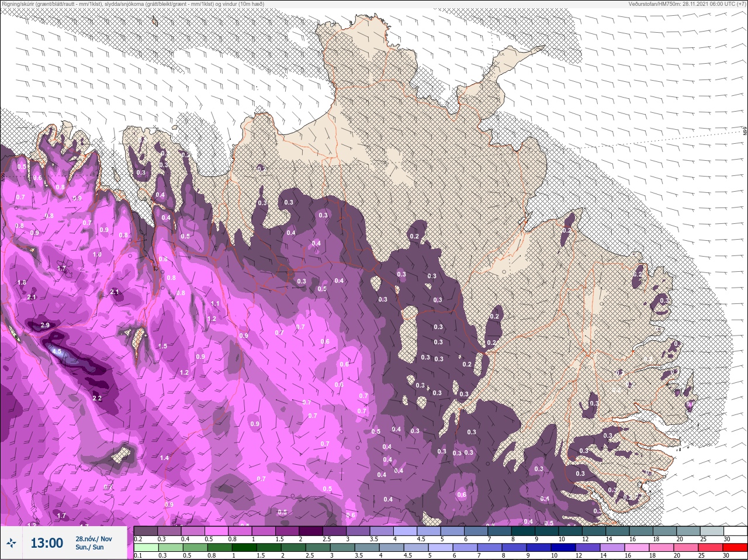Image resolution: width=748 pixels, height=560 pixels.
Task: Pick pale green legend swatch between 0.1 and 0.3
Action: pyautogui.click(x=146, y=548)
